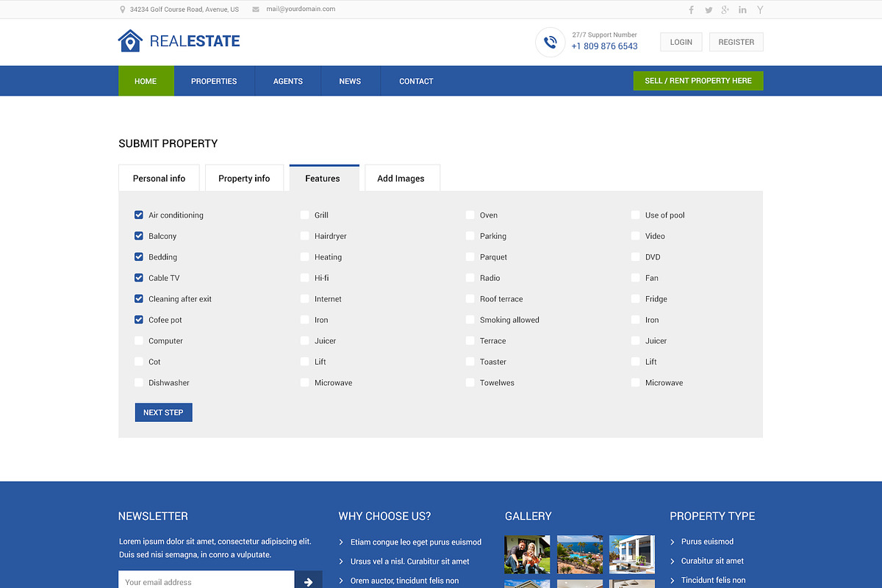The image size is (882, 588).
Task: Uncheck Air conditioning checkbox
Action: [139, 215]
